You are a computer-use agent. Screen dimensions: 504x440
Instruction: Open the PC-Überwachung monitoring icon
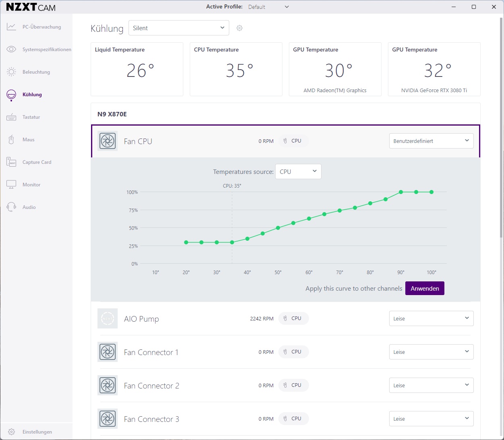point(11,27)
